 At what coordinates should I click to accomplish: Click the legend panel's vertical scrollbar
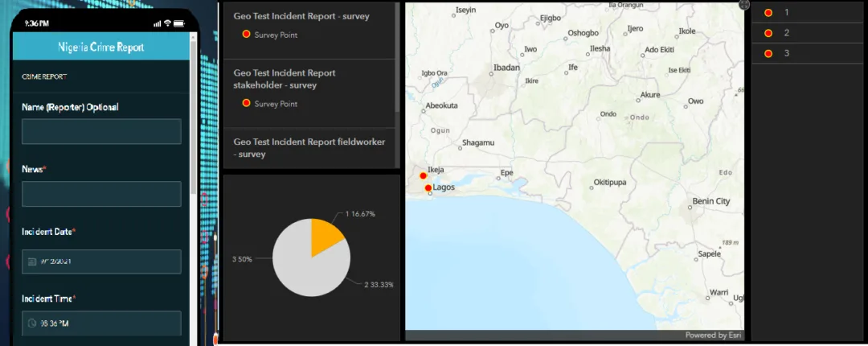pos(396,57)
